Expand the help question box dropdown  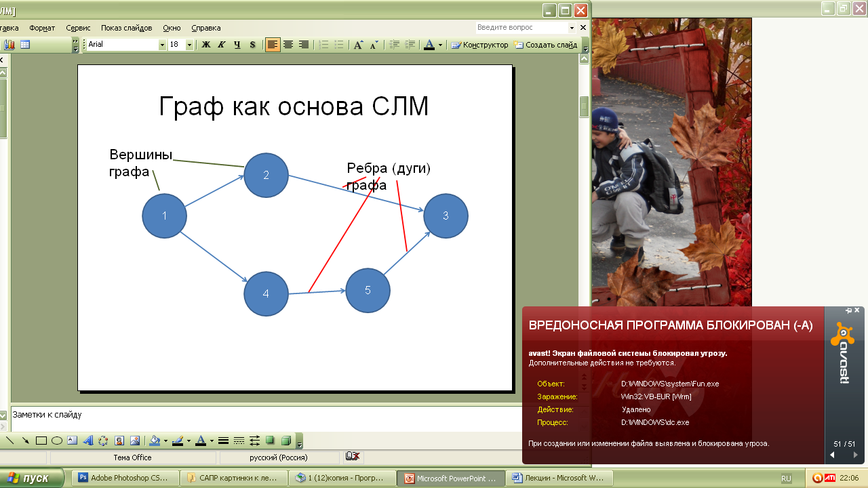(x=572, y=28)
